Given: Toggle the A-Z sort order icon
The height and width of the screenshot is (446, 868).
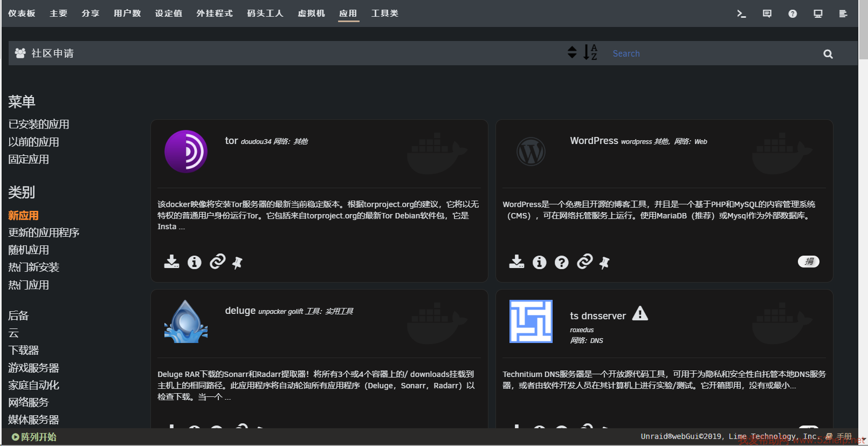Looking at the screenshot, I should (590, 52).
